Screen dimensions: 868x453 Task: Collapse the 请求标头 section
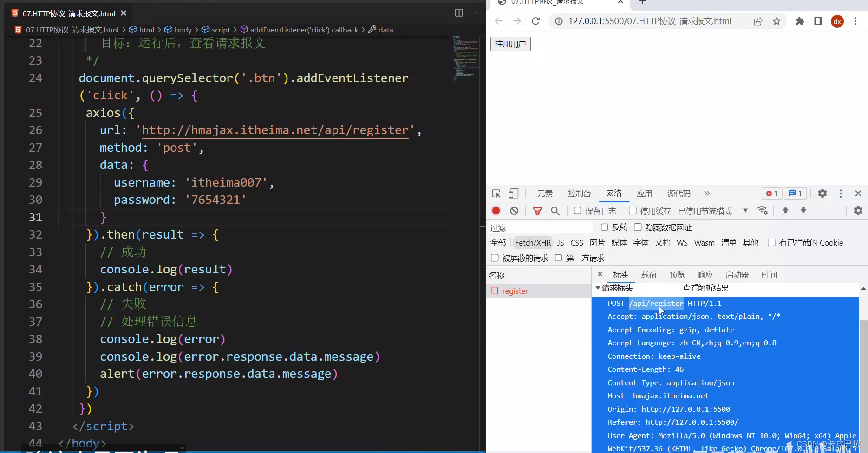[x=597, y=288]
